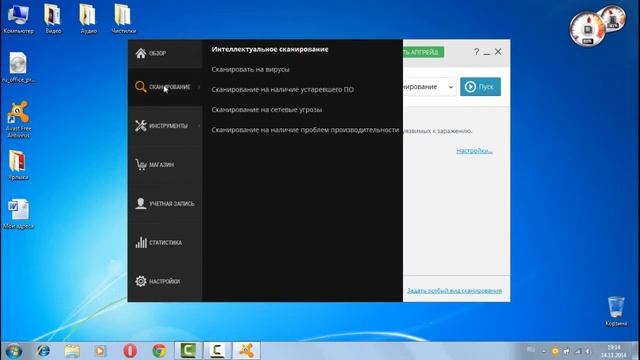Image resolution: width=640 pixels, height=360 pixels.
Task: Click the Avast tray icon in notification area
Action: click(555, 351)
